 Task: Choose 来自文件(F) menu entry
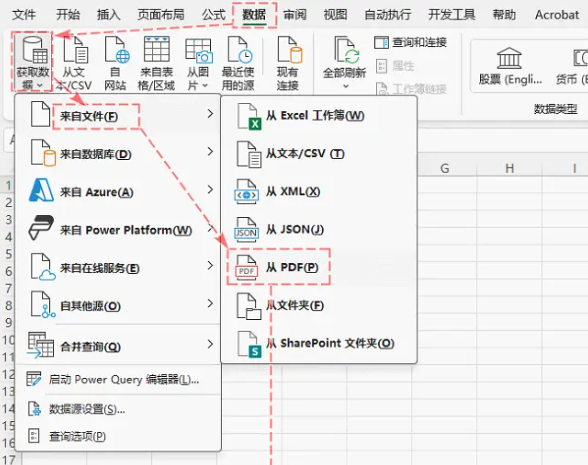(x=118, y=114)
